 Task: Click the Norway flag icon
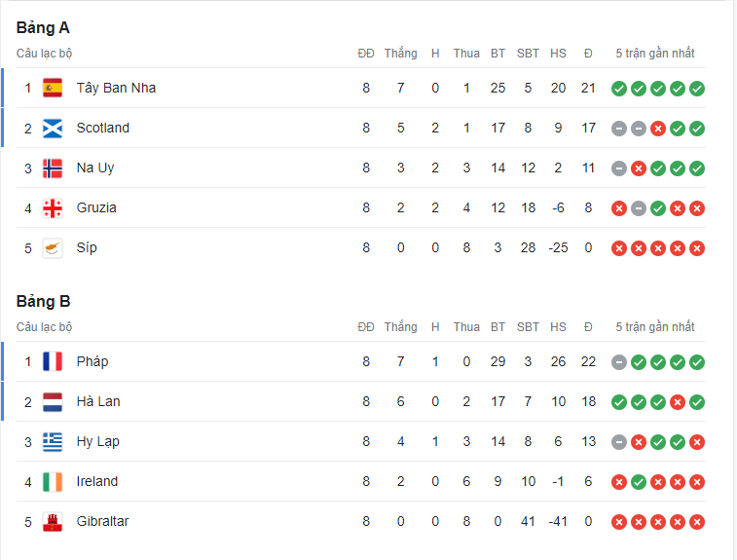53,168
